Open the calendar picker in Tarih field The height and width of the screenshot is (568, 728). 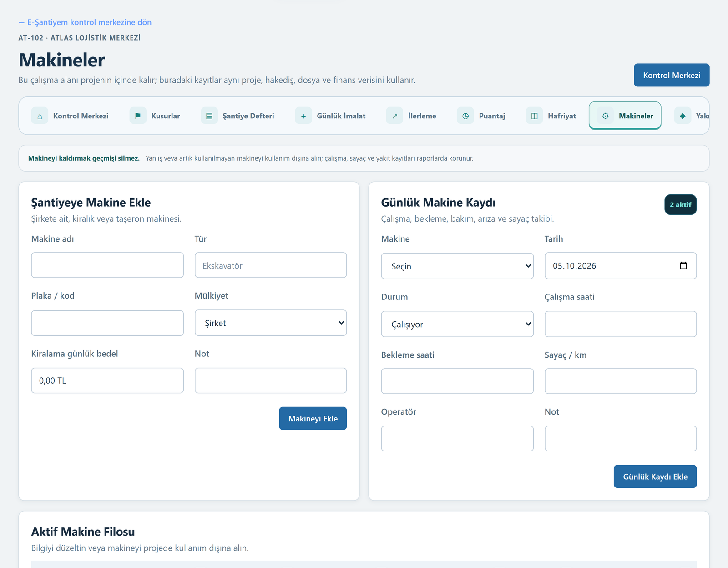pos(683,265)
